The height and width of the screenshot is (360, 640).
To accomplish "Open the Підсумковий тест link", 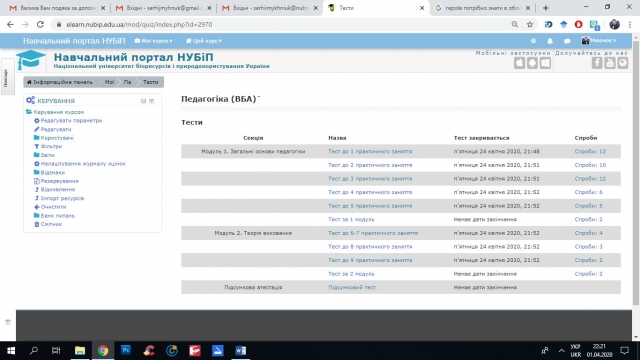I will (x=352, y=287).
